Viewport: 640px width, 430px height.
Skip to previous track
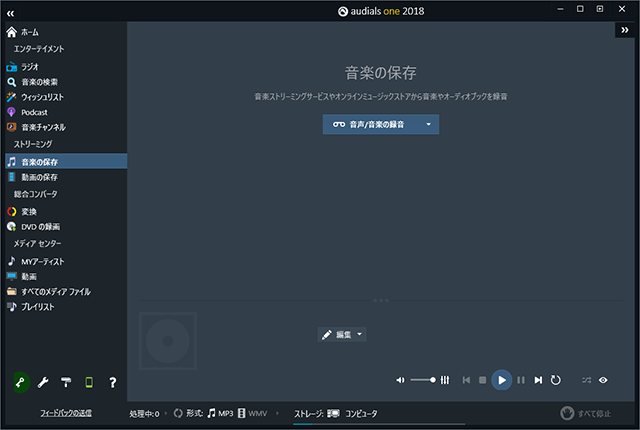point(466,380)
